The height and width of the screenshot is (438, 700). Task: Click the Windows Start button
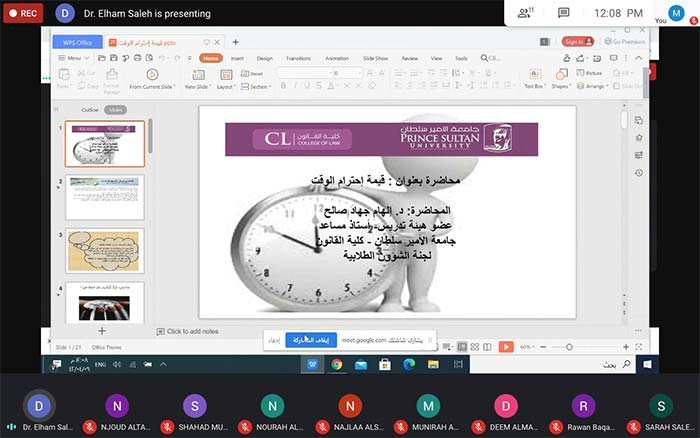pyautogui.click(x=647, y=364)
